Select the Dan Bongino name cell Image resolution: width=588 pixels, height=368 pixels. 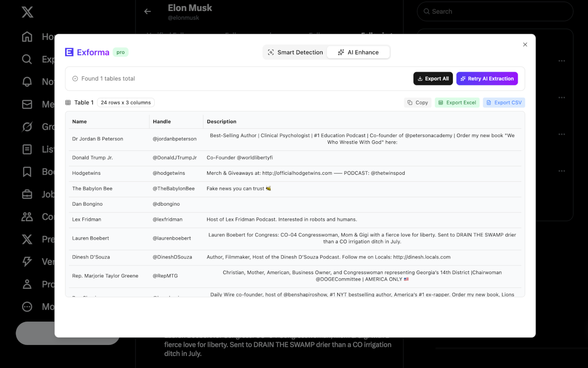click(109, 204)
